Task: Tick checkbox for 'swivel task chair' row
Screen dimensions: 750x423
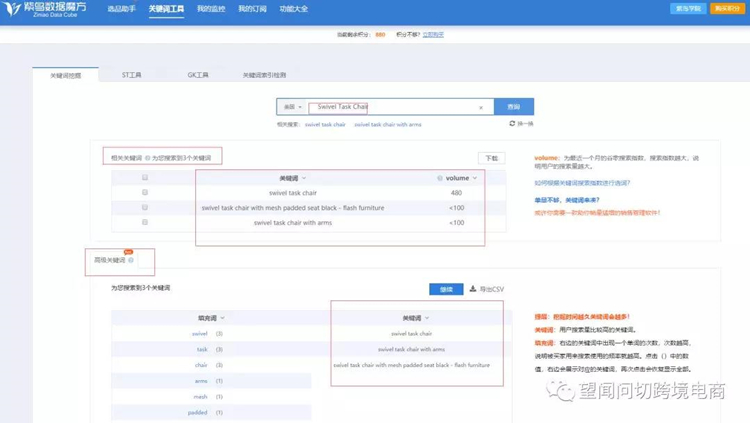Action: tap(145, 193)
